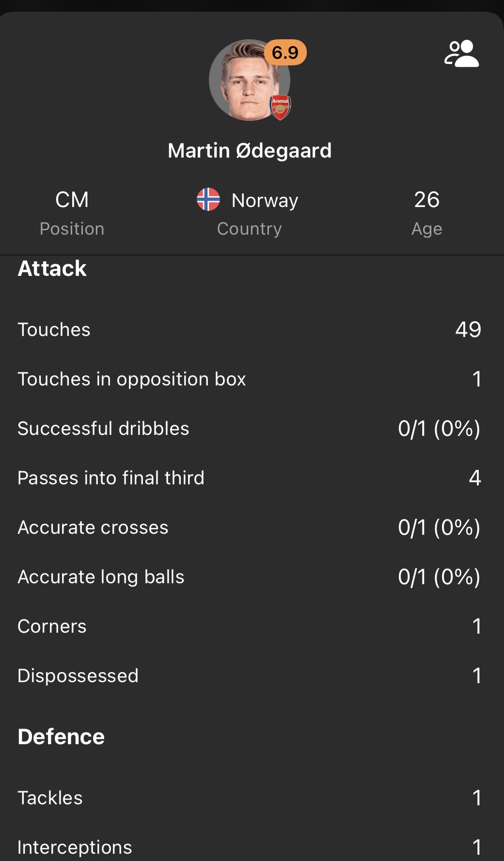
Task: Click the Accurate long balls row
Action: tap(249, 577)
